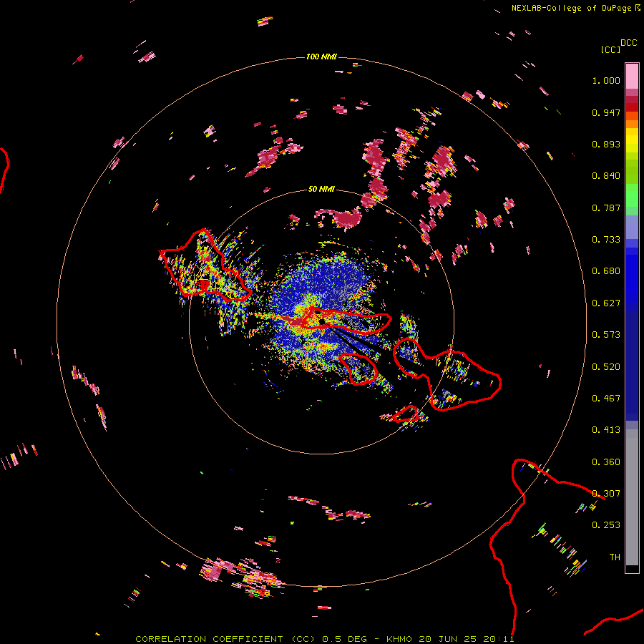Pick the bright green color bar segment

coord(632,195)
